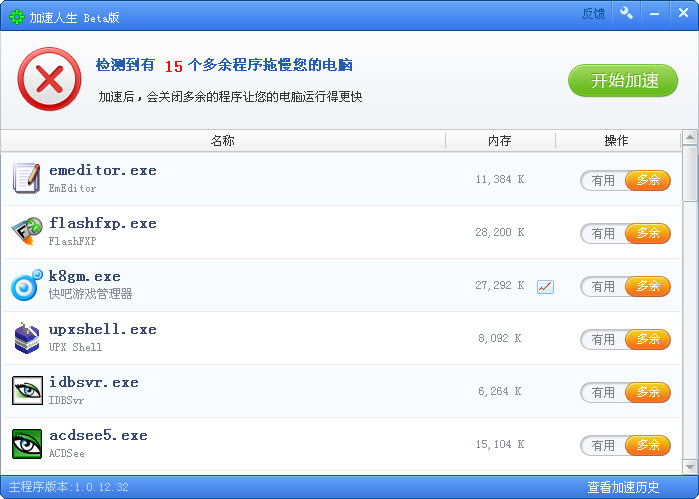
Task: Sort by the 名称 column header
Action: (223, 141)
